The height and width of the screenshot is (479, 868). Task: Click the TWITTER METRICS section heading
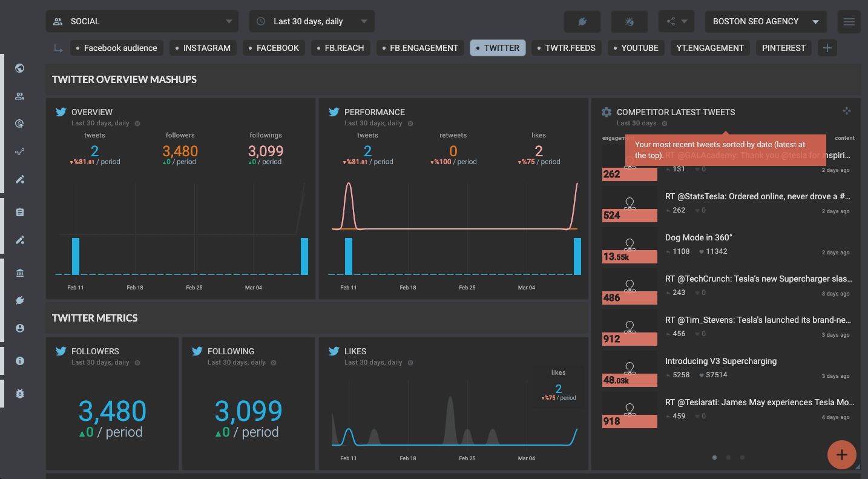tap(95, 318)
